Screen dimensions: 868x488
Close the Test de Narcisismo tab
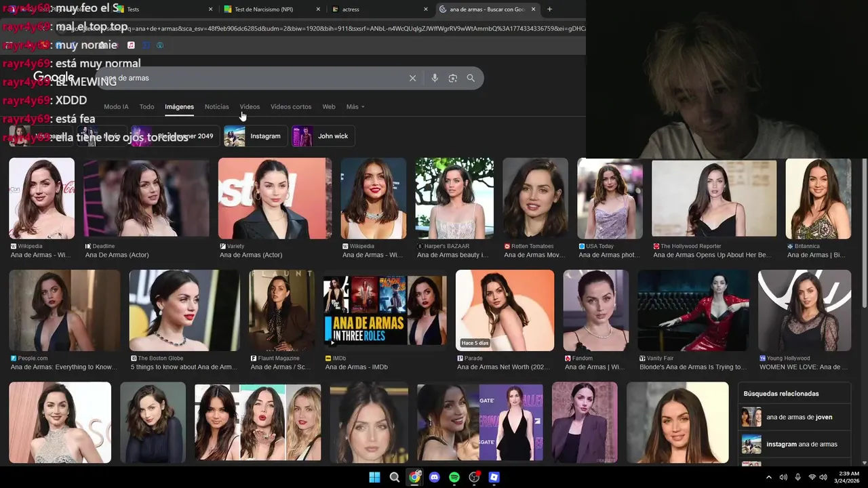tap(318, 9)
